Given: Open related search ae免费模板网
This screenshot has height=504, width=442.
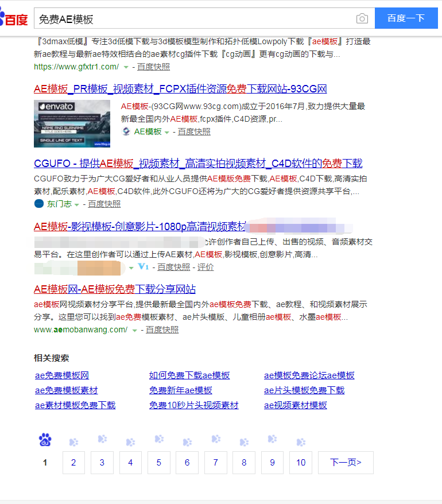Looking at the screenshot, I should point(62,375).
